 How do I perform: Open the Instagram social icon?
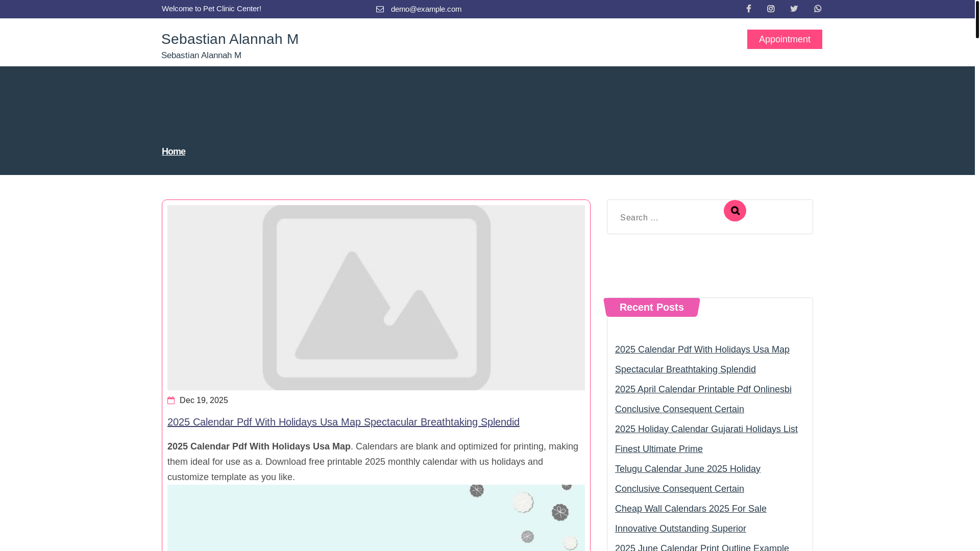click(x=771, y=9)
